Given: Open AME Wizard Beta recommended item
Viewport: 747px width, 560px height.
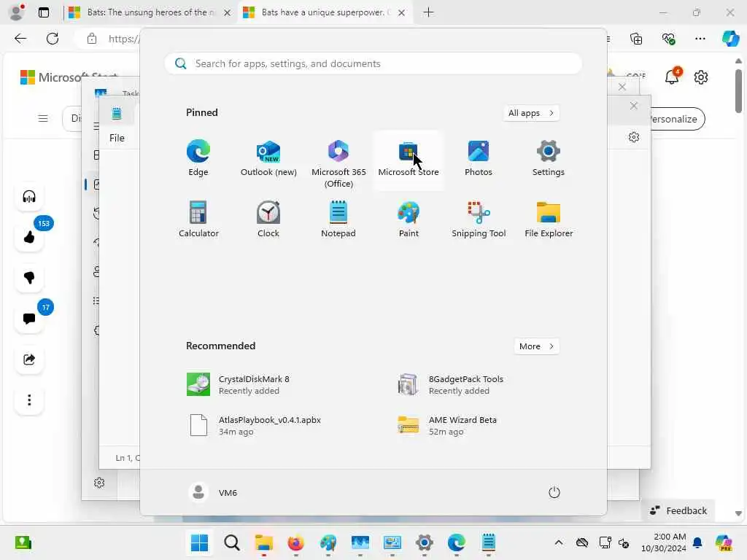Looking at the screenshot, I should click(x=478, y=425).
